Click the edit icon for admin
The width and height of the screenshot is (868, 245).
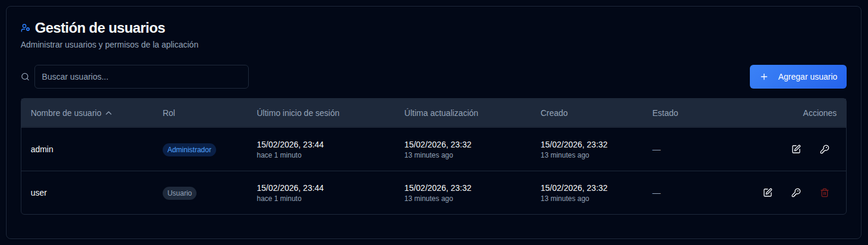(x=796, y=149)
